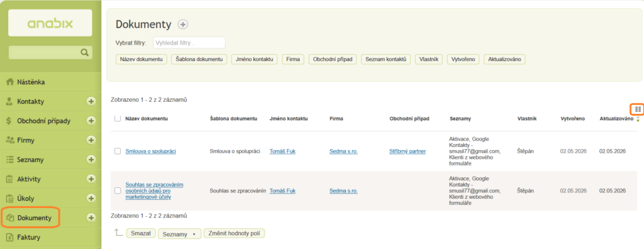644x249 pixels.
Task: Open Smlouva o spolupráci document link
Action: pyautogui.click(x=151, y=151)
